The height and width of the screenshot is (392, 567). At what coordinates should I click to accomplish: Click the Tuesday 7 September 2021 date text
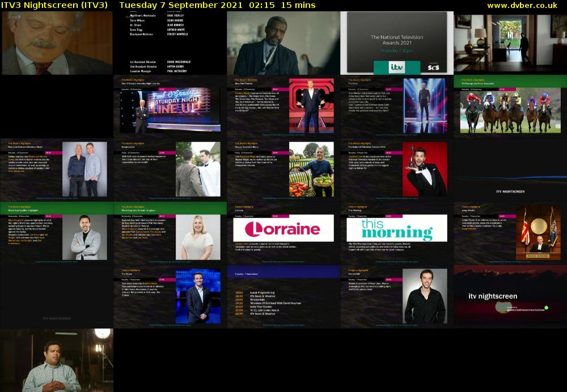coord(181,5)
